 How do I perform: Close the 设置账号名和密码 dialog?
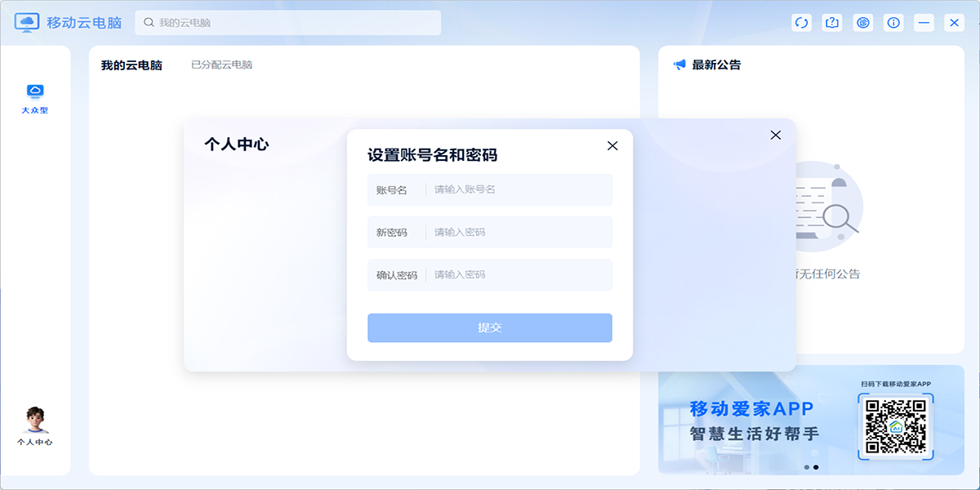(x=612, y=146)
